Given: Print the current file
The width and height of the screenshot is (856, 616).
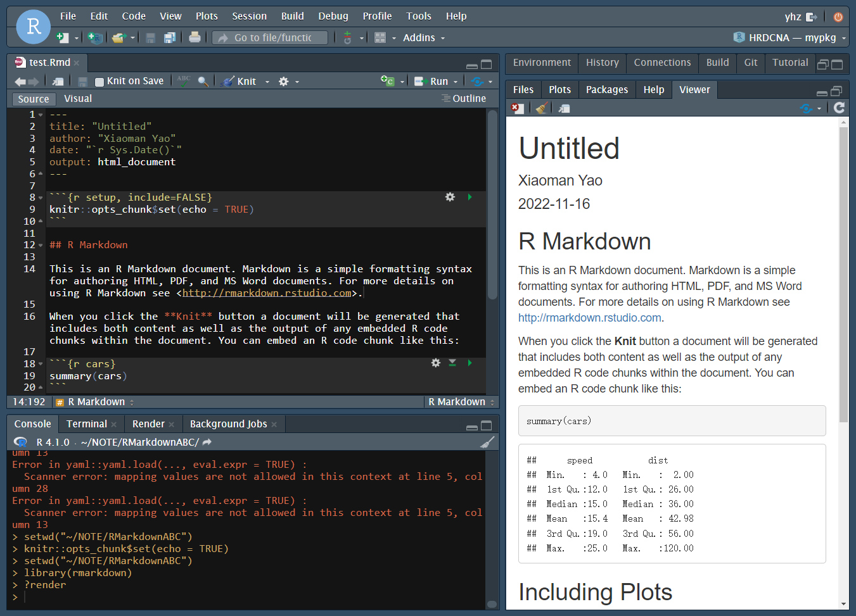Looking at the screenshot, I should coord(195,37).
